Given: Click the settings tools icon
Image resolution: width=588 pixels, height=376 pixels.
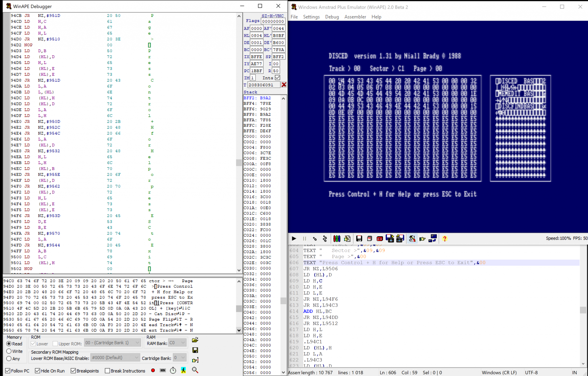Looking at the screenshot, I should tap(412, 238).
